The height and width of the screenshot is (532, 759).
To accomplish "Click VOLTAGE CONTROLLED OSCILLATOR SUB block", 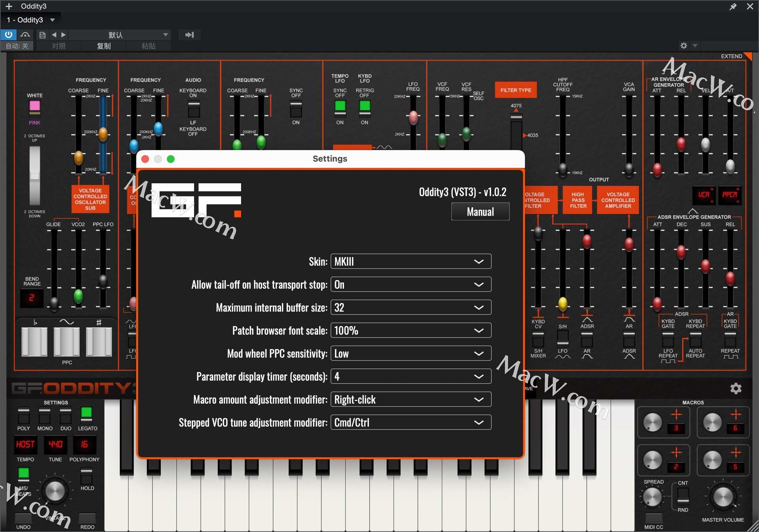I will click(x=90, y=199).
